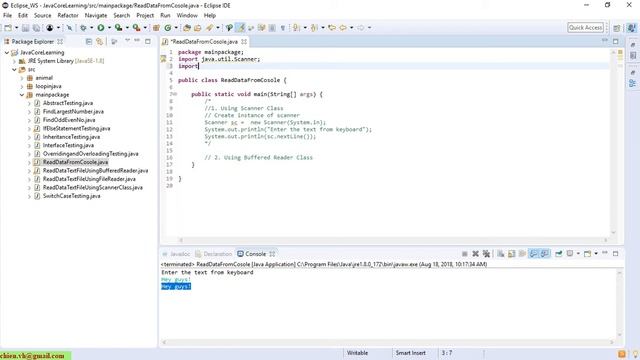The height and width of the screenshot is (360, 640).
Task: Open the Source menu
Action: [42, 16]
